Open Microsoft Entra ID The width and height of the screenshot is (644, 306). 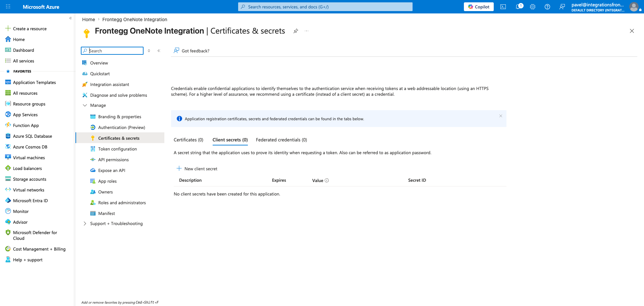tap(30, 201)
